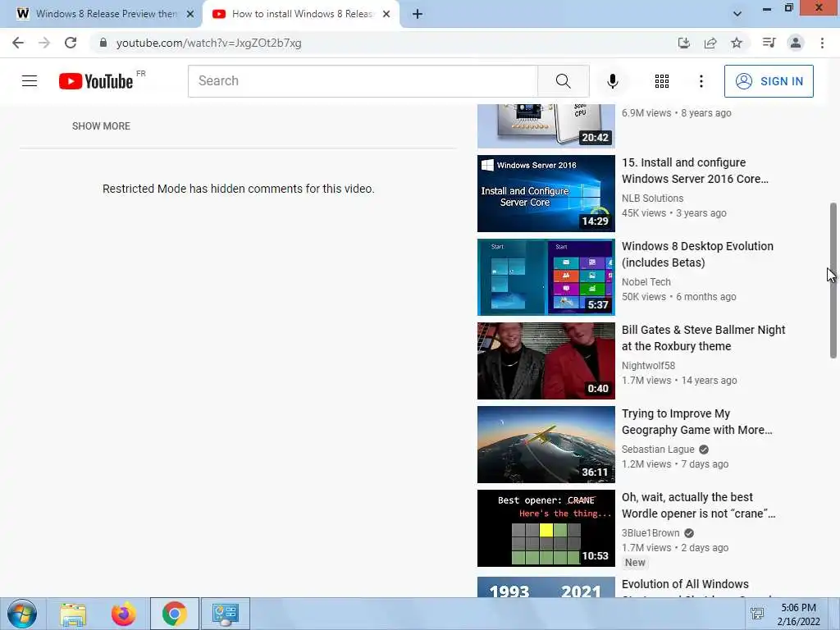Close the Windows 8 Release Preview tab

tap(190, 14)
